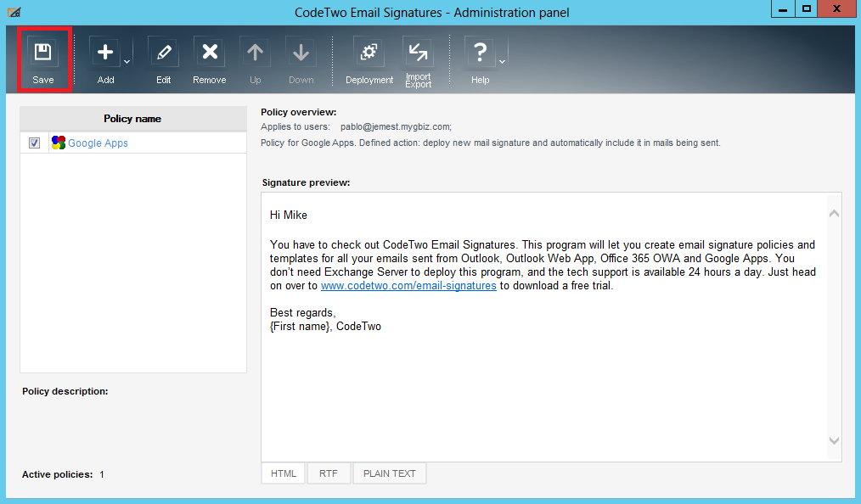Open the Deployment settings icon
Image resolution: width=861 pixels, height=504 pixels.
pyautogui.click(x=369, y=53)
